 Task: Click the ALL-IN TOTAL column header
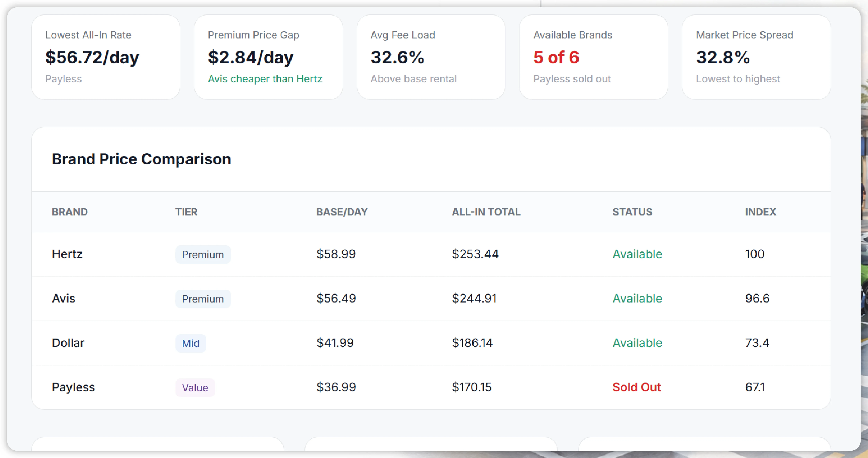coord(486,212)
